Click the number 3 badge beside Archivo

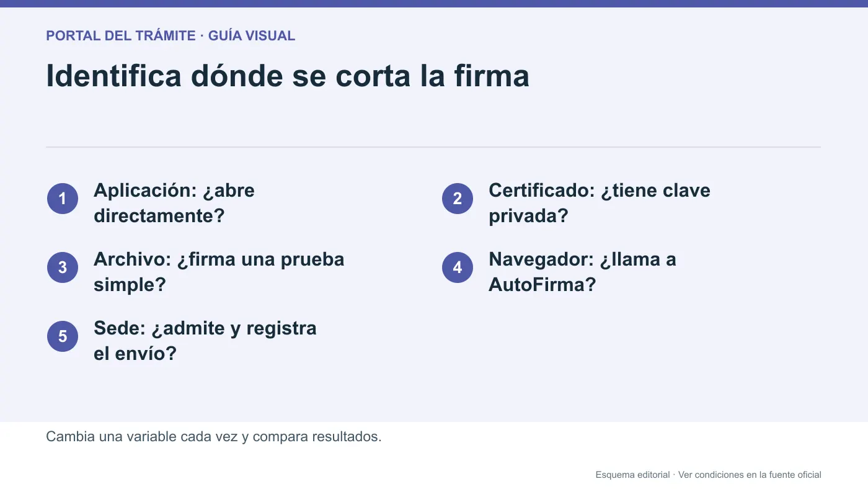click(63, 267)
